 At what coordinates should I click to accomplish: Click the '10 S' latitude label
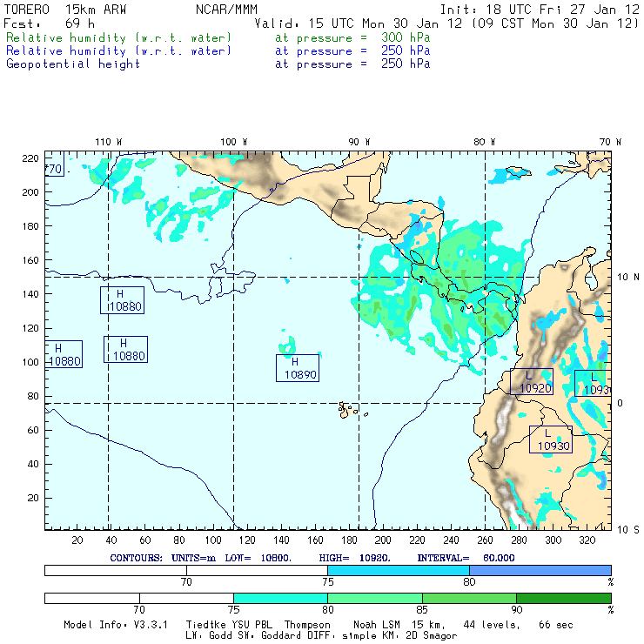[628, 530]
